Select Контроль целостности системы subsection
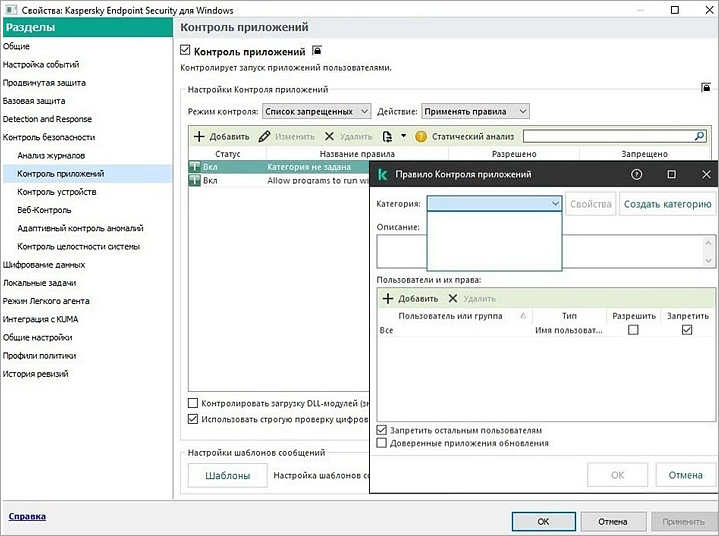 click(78, 246)
